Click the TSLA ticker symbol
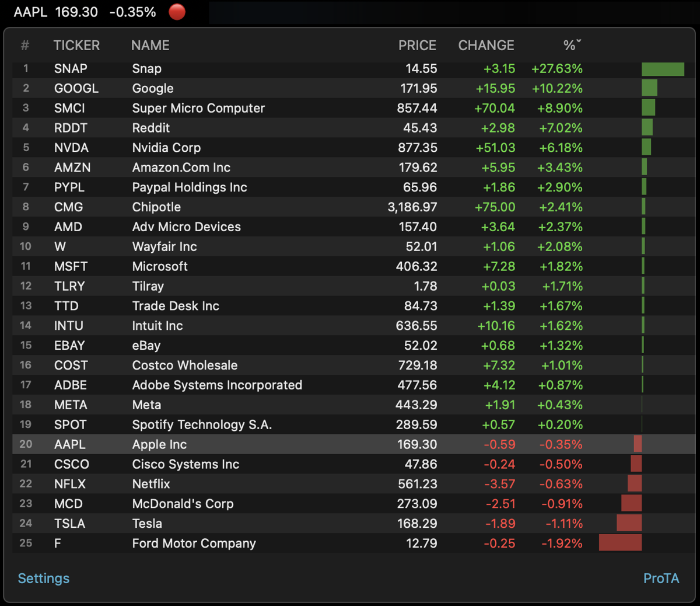This screenshot has width=700, height=606. pyautogui.click(x=69, y=524)
